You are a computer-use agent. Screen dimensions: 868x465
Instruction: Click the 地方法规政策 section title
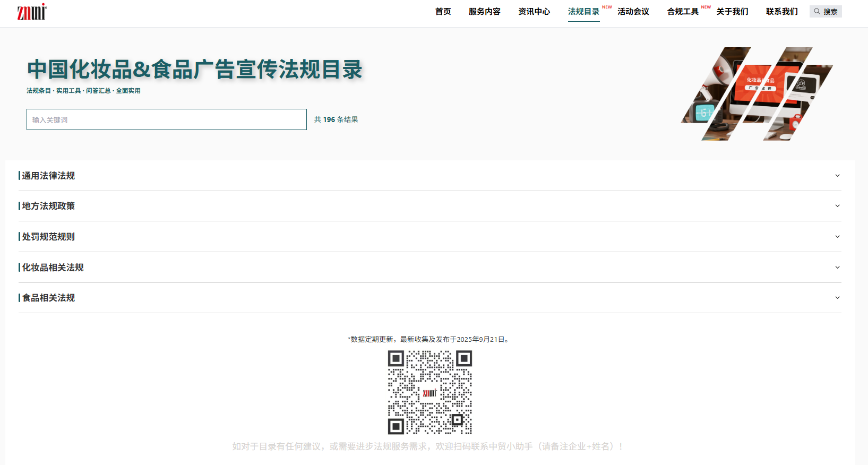[48, 206]
